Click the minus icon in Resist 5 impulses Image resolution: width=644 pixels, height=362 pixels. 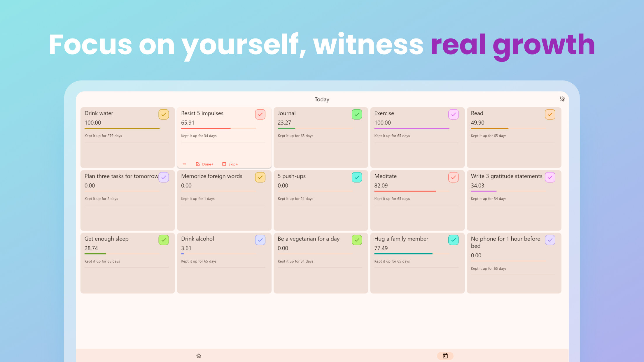[x=184, y=164]
